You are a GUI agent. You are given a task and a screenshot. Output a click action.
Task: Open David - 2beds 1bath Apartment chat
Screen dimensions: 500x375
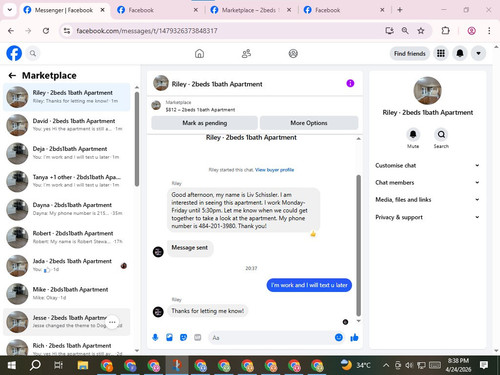(x=67, y=125)
